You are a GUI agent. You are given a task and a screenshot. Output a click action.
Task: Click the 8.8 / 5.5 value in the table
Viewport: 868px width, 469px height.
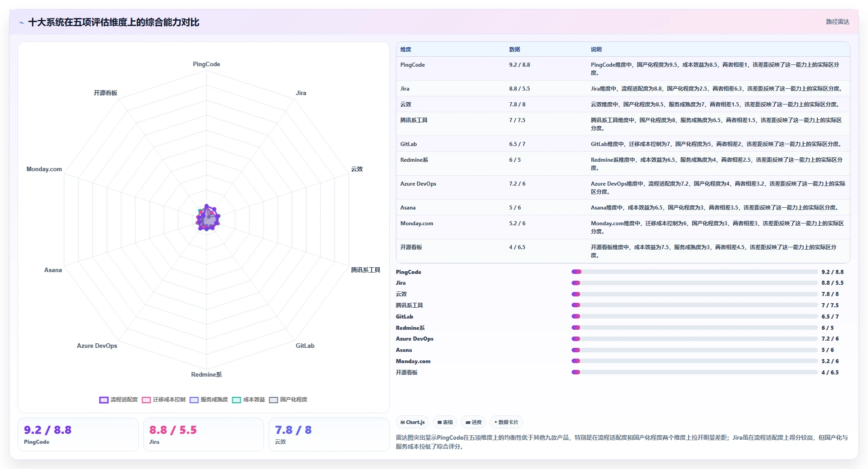coord(520,89)
